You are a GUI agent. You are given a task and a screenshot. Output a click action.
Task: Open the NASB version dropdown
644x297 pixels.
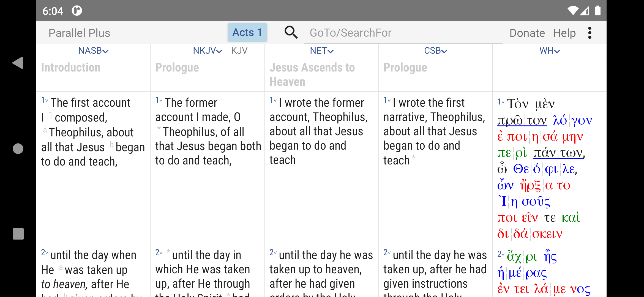[x=93, y=51]
